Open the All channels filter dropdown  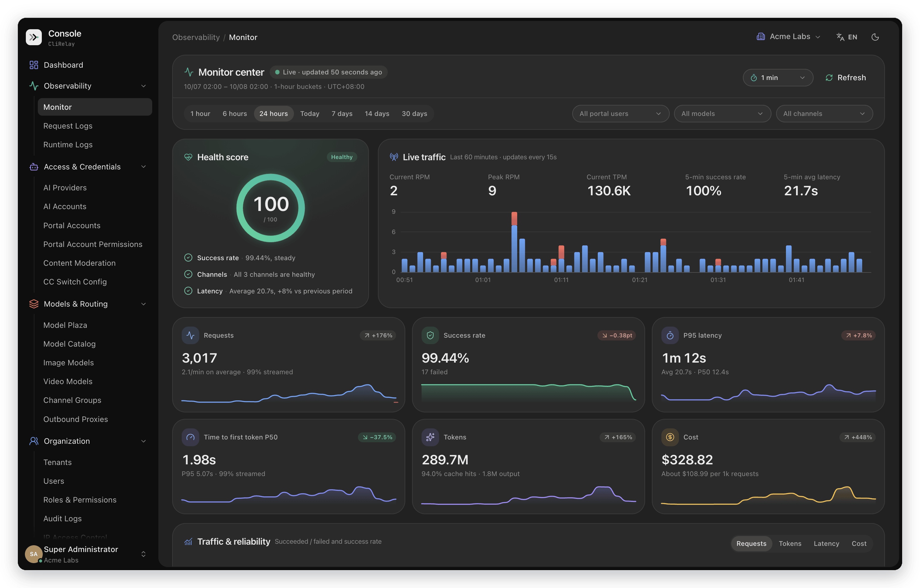pos(824,114)
